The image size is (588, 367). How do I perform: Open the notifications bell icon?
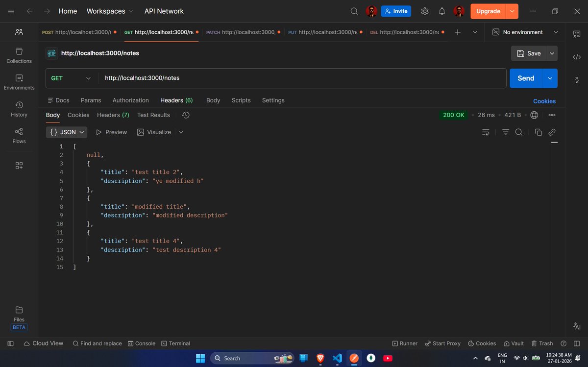click(x=442, y=11)
